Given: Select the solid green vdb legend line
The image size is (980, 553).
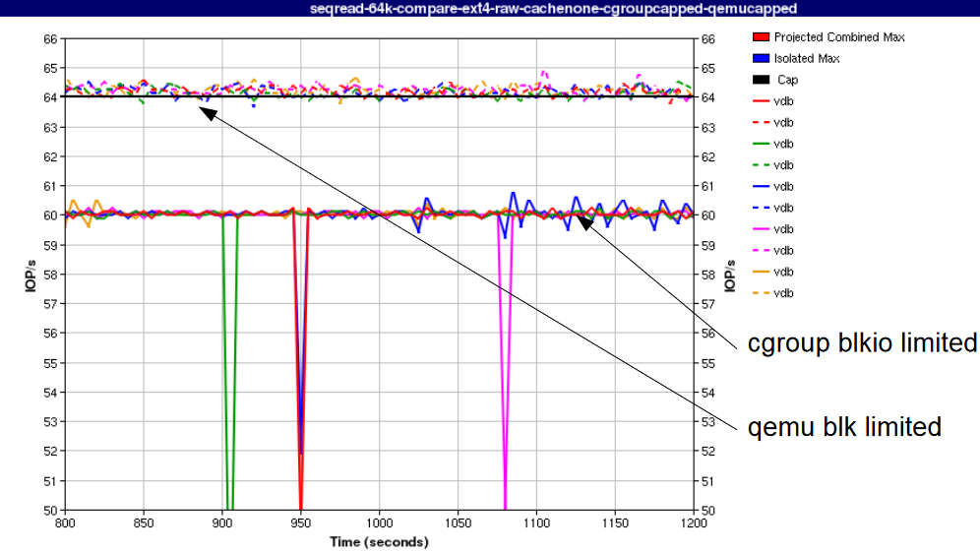Looking at the screenshot, I should 760,145.
